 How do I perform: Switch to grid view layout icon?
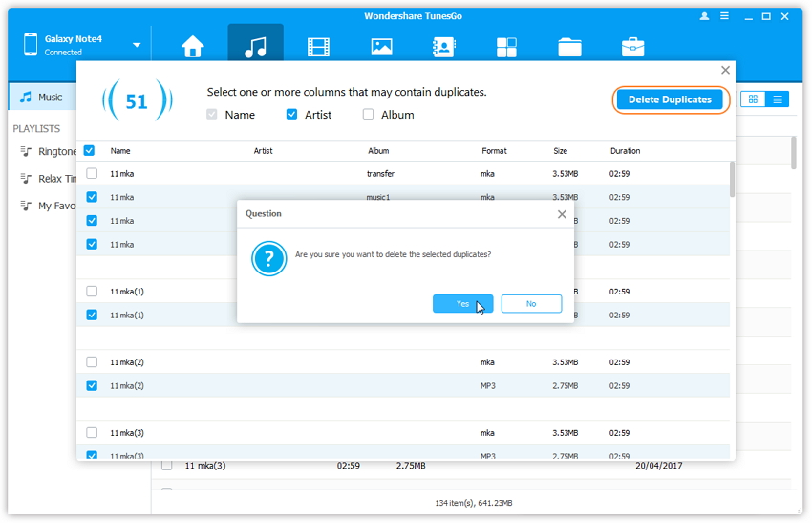(753, 99)
